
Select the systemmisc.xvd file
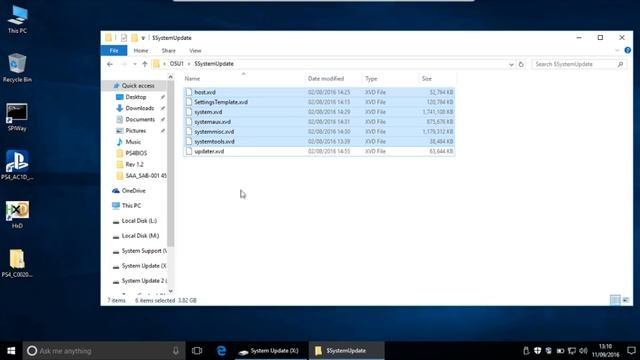319,131
